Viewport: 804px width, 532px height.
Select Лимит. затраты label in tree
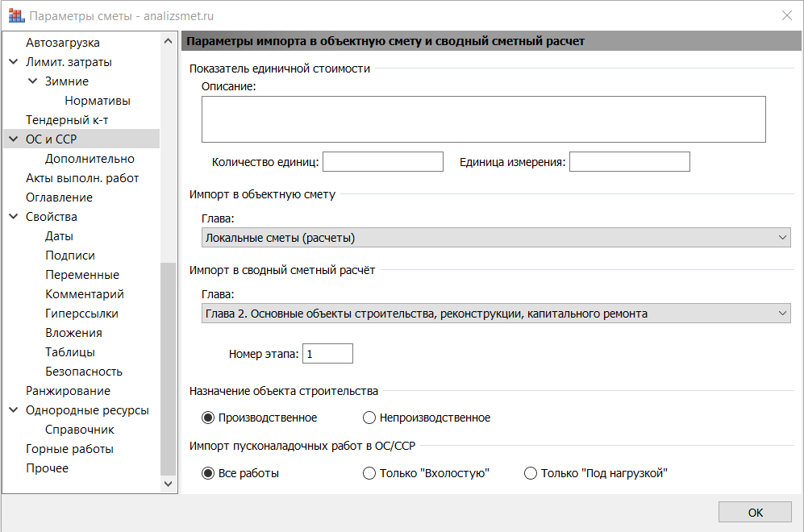click(69, 62)
